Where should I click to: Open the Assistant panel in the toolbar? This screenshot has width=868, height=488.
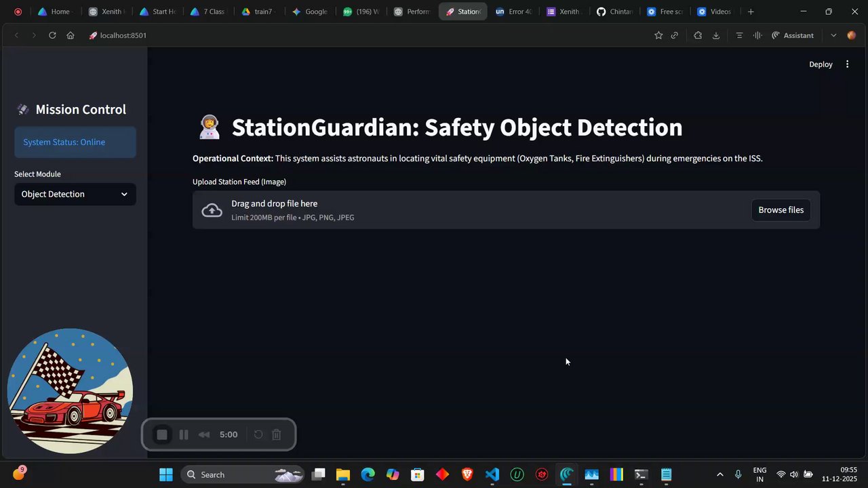point(793,35)
